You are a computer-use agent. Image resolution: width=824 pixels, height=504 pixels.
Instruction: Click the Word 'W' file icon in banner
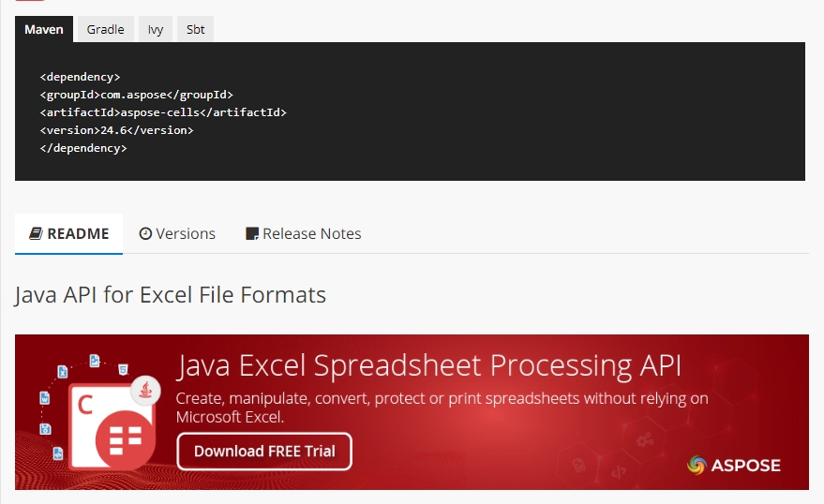(44, 398)
